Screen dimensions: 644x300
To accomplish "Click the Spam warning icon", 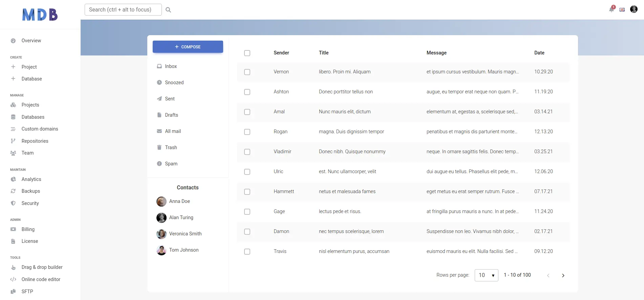I will (159, 164).
